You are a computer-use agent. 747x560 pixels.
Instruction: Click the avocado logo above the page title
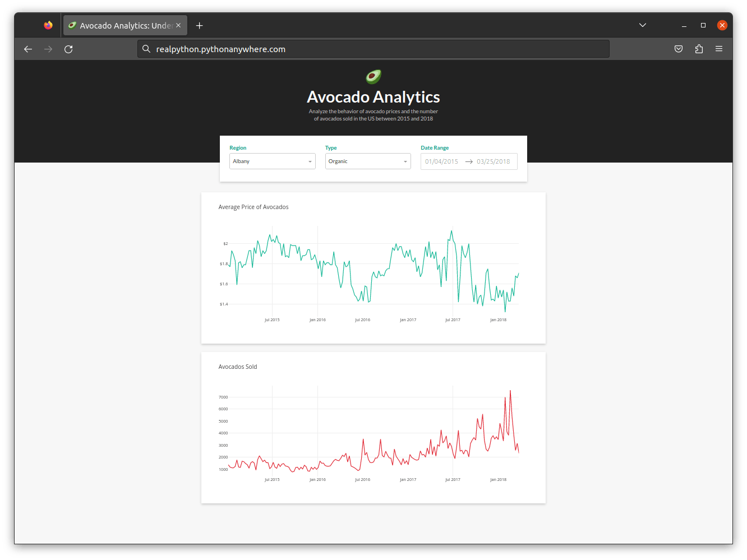click(373, 76)
